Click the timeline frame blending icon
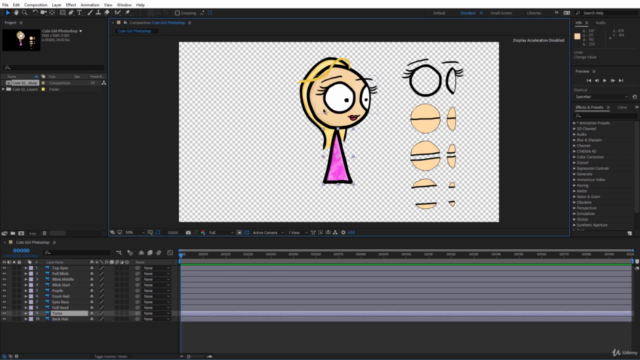This screenshot has width=640, height=360. coord(150,253)
